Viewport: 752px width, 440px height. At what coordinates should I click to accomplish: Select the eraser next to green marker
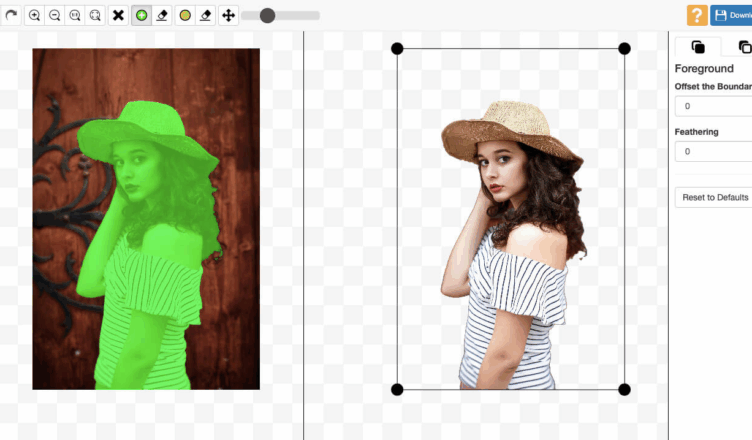162,15
